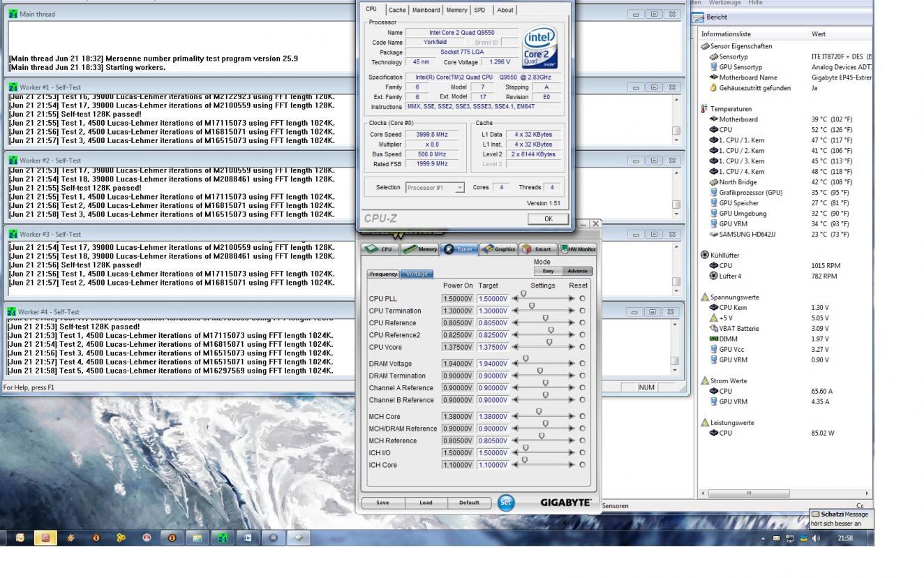Open the CPU-Z Memory tab
The height and width of the screenshot is (578, 924).
tap(457, 10)
